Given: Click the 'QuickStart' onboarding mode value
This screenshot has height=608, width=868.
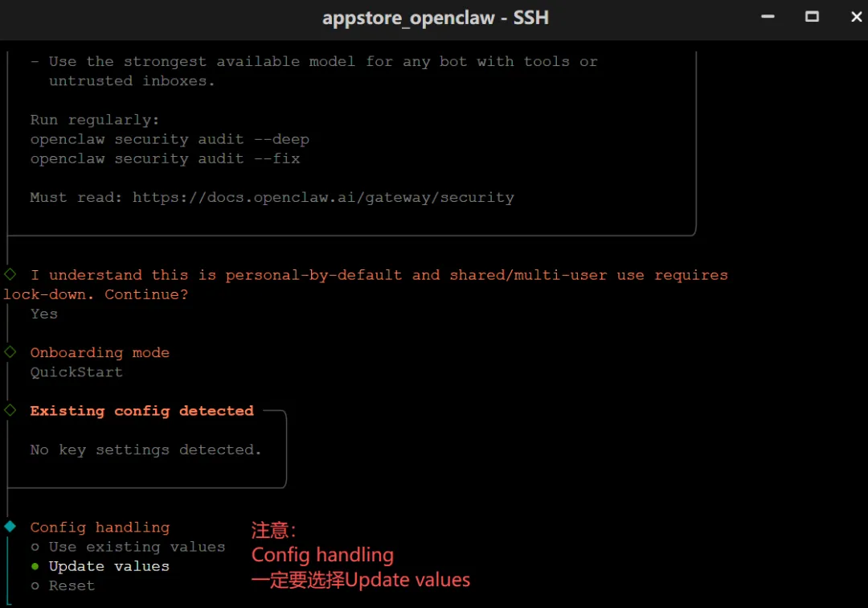Looking at the screenshot, I should 76,372.
